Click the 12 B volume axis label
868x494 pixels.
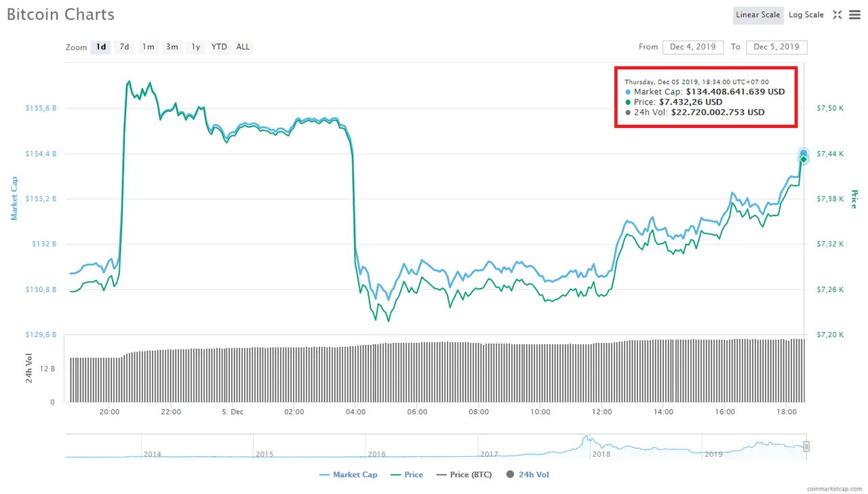tap(47, 369)
